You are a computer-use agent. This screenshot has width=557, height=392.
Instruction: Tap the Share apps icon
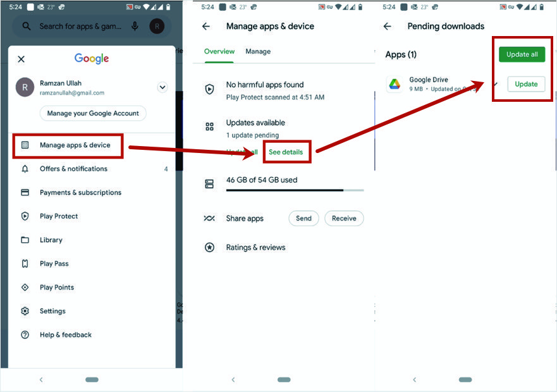[x=209, y=218]
